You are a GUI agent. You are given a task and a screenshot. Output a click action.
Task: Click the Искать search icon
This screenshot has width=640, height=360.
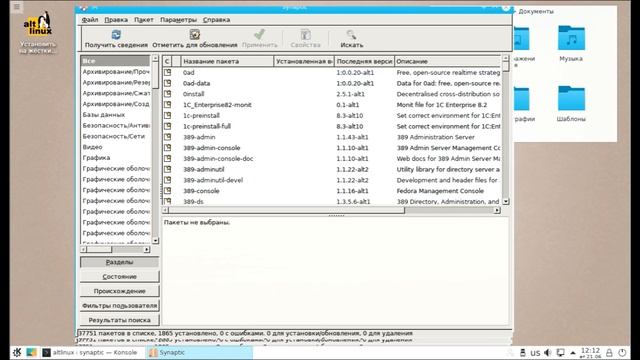coord(351,35)
